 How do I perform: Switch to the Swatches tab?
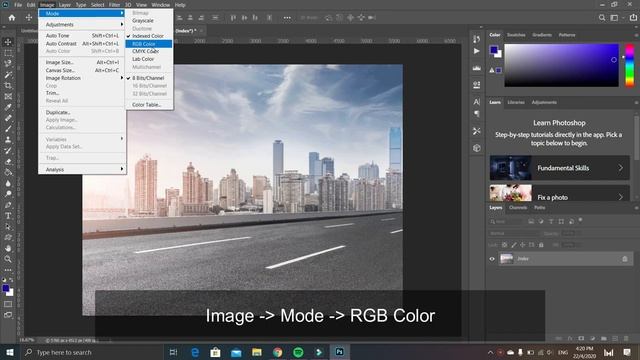click(x=516, y=35)
